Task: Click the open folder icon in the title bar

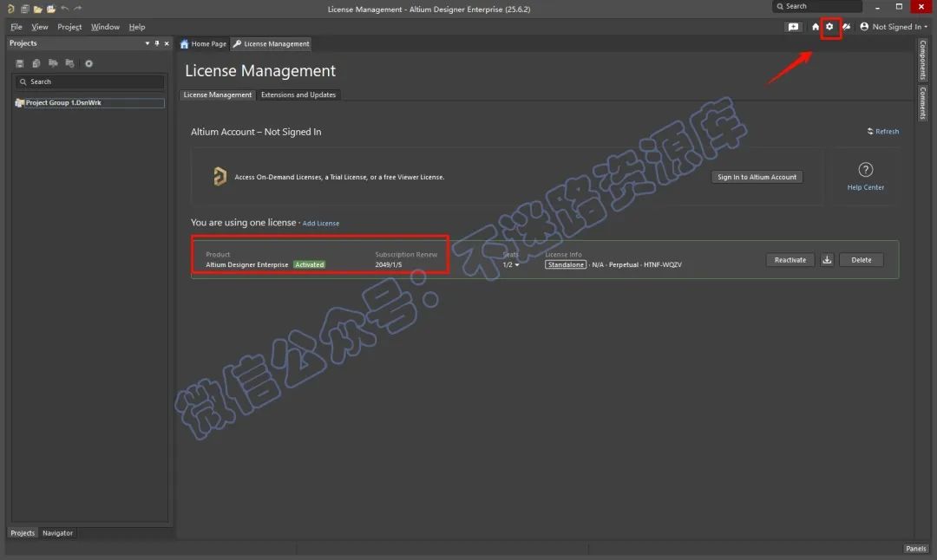Action: click(x=37, y=9)
